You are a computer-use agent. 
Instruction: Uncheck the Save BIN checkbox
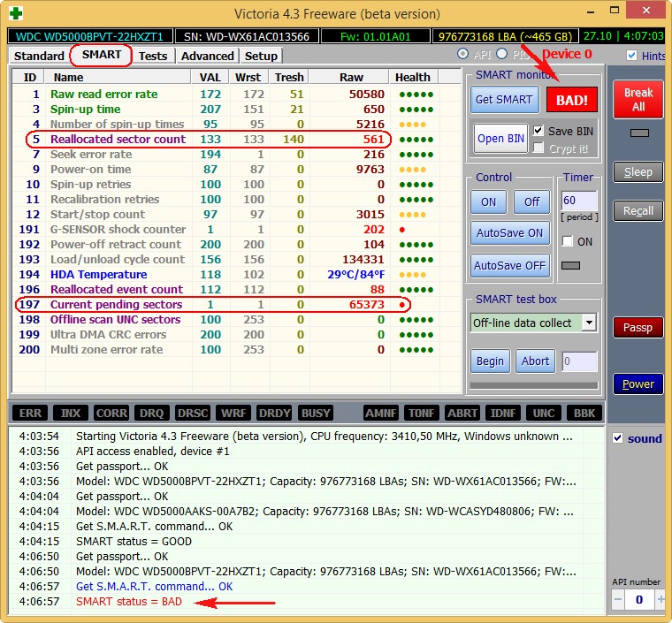point(538,131)
